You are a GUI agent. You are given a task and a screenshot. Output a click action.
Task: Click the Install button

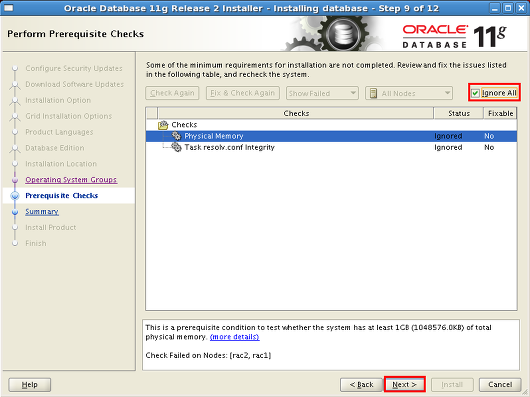pyautogui.click(x=452, y=384)
